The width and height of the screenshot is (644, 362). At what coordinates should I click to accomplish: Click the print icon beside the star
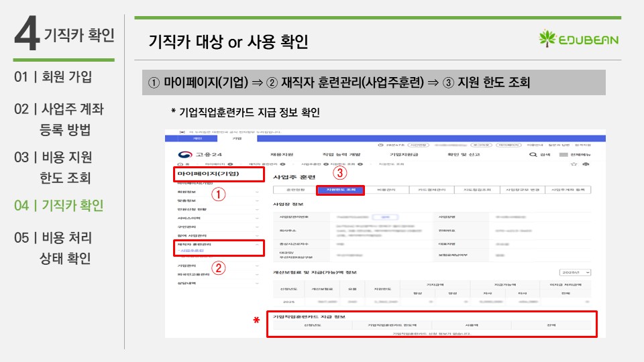[x=586, y=164]
